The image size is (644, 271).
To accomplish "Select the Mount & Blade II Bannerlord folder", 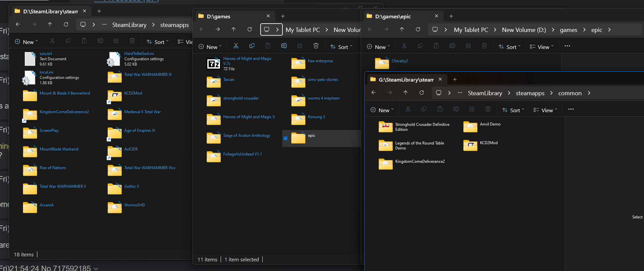I will (57, 96).
